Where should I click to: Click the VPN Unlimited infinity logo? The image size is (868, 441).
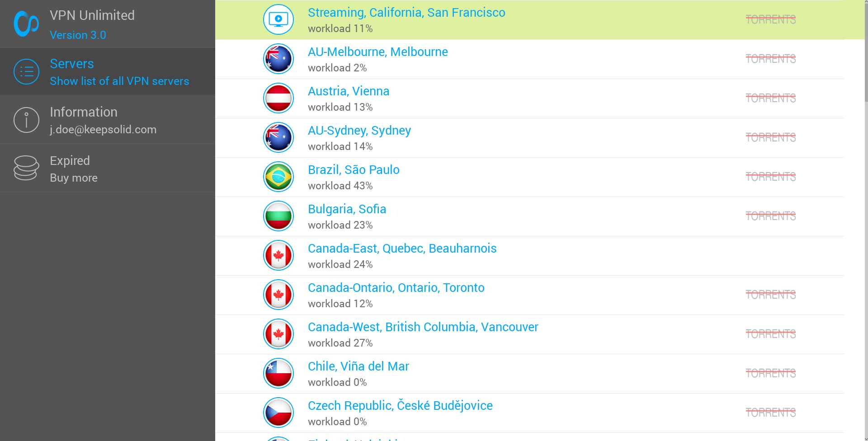click(x=26, y=23)
